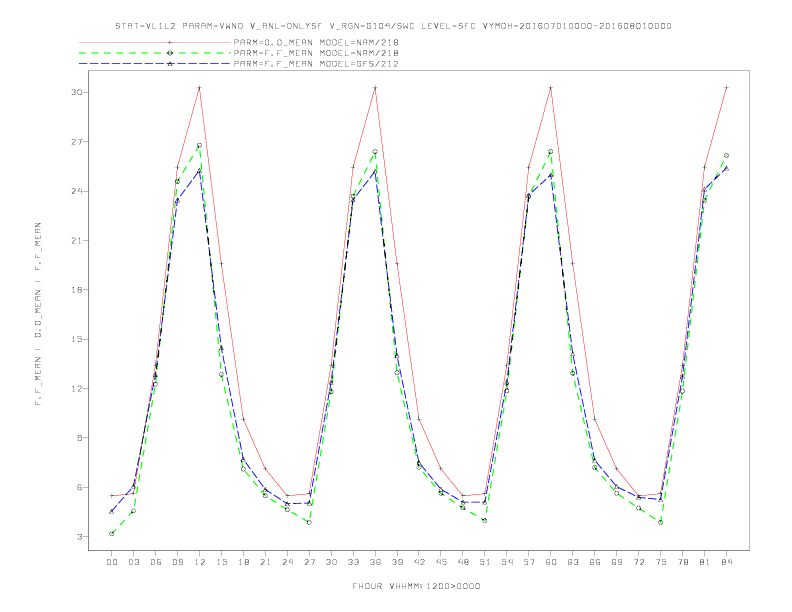The height and width of the screenshot is (612, 792).
Task: Click x-axis tick label 33
Action: (353, 562)
